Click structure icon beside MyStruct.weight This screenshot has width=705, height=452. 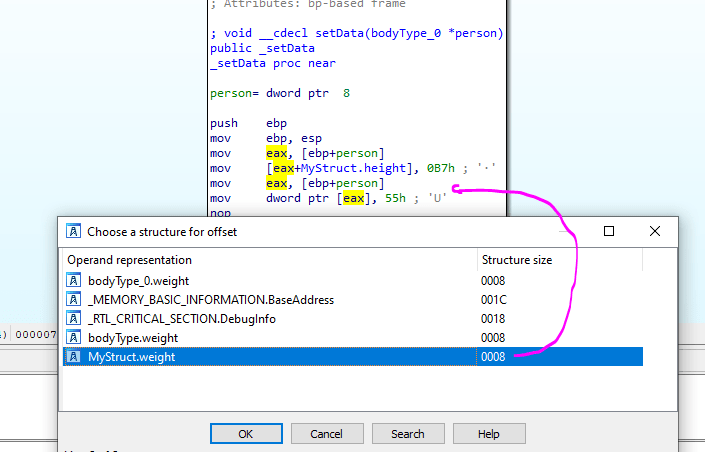74,356
